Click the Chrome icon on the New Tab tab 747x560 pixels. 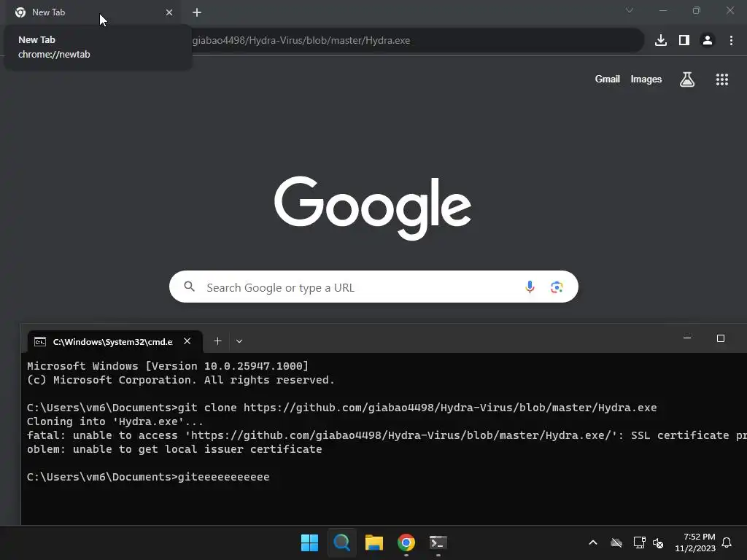click(x=20, y=12)
